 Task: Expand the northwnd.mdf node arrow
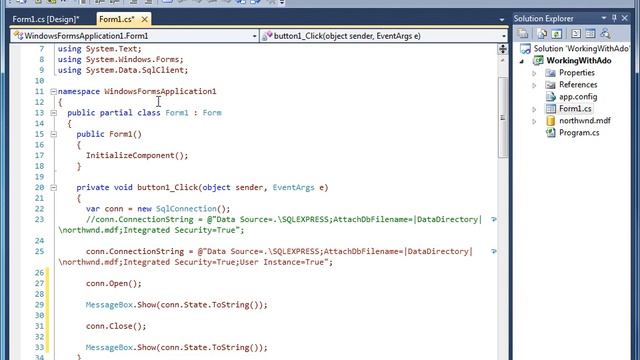tap(534, 121)
